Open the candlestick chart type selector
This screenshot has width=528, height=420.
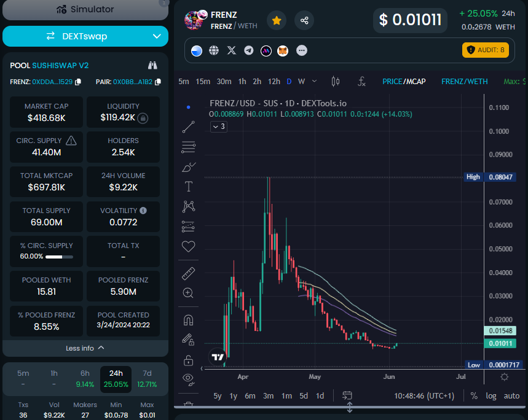pyautogui.click(x=336, y=82)
